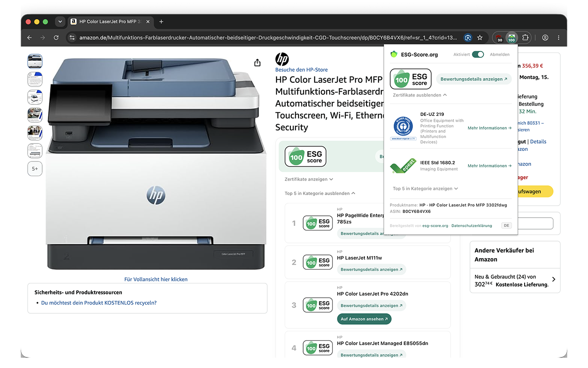Image resolution: width=588 pixels, height=368 pixels.
Task: Click the Sicherheits- und Produktressourcen heading
Action: pyautogui.click(x=78, y=292)
